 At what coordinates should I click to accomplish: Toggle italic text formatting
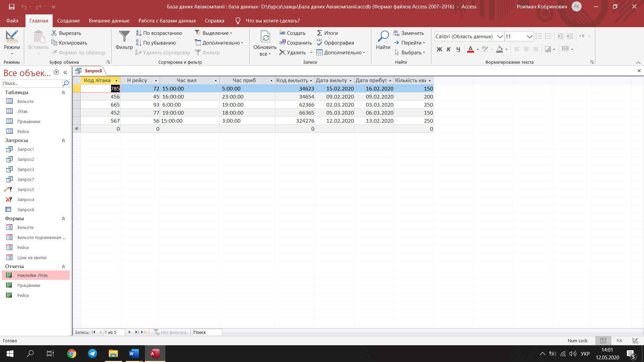(449, 49)
